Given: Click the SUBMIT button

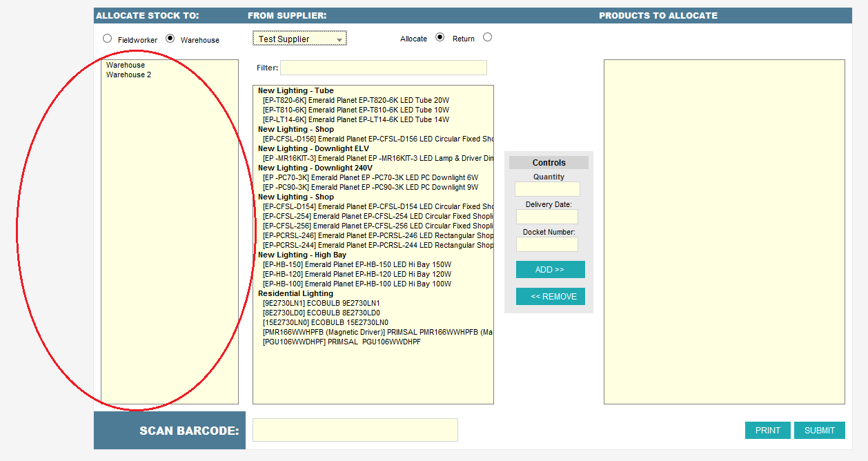Looking at the screenshot, I should pos(819,430).
